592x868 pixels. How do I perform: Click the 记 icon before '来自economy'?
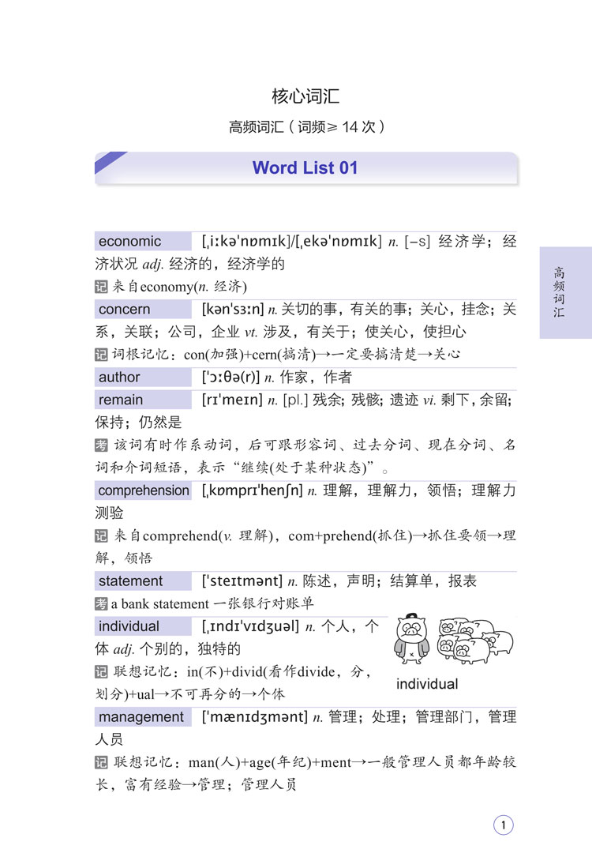click(x=101, y=287)
